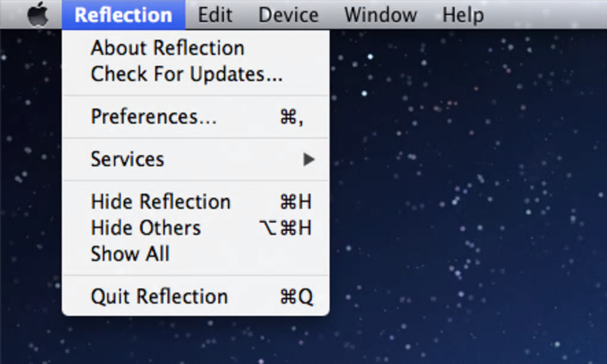Select Hide Others
607x364 pixels.
pyautogui.click(x=146, y=228)
